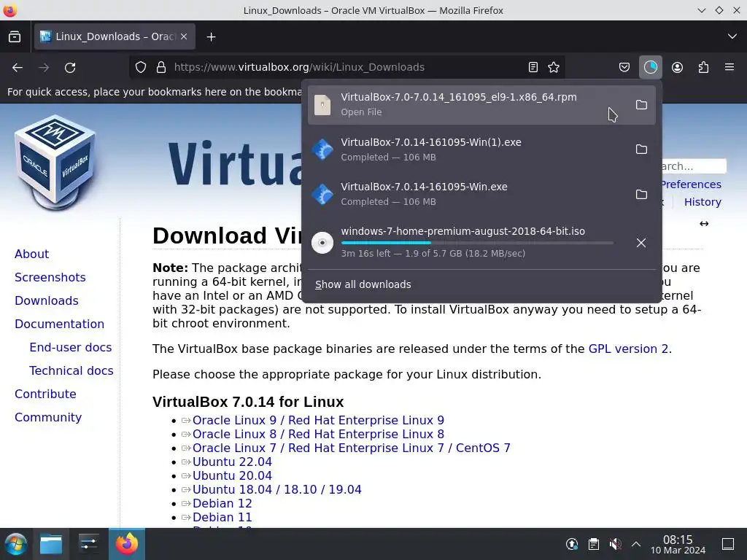Viewport: 747px width, 560px height.
Task: Open the clipboard tray icon
Action: click(x=594, y=544)
